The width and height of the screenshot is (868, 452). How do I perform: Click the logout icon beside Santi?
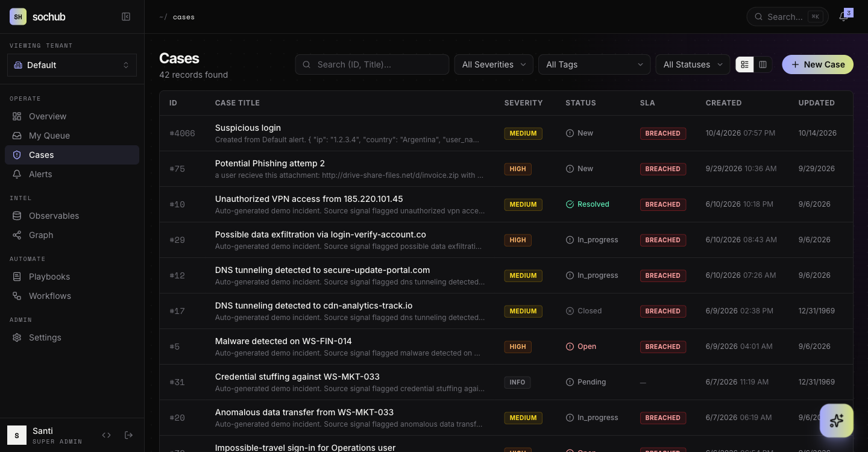pos(128,435)
